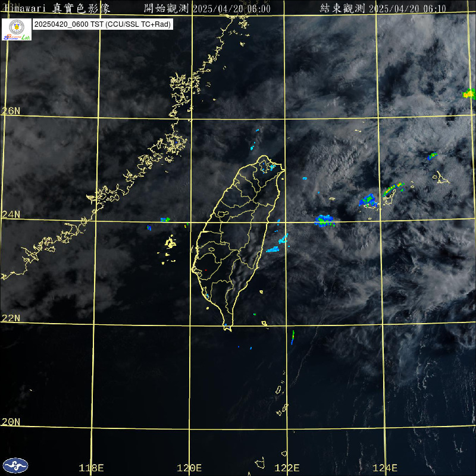The height and width of the screenshot is (476, 476).
Task: Click the 120E longitude label
Action: click(x=189, y=468)
